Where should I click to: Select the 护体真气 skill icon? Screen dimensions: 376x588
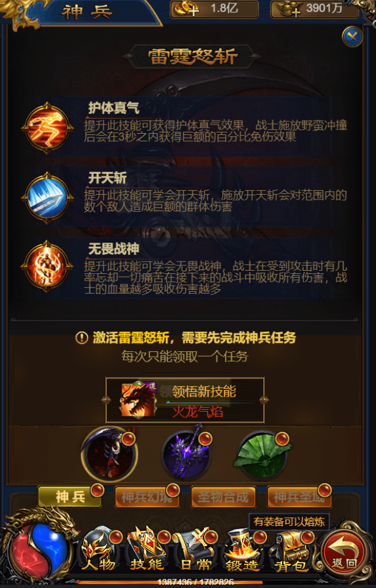point(47,128)
